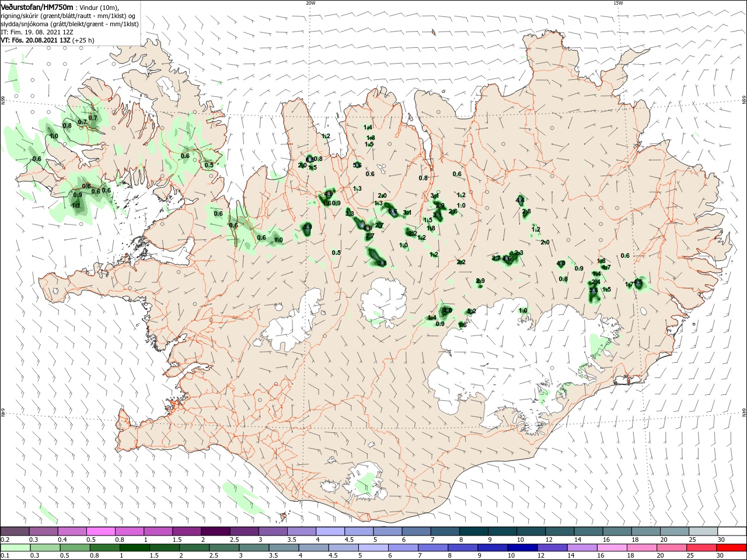
Task: Click the 2.8 precipitation value on the map
Action: tap(526, 211)
